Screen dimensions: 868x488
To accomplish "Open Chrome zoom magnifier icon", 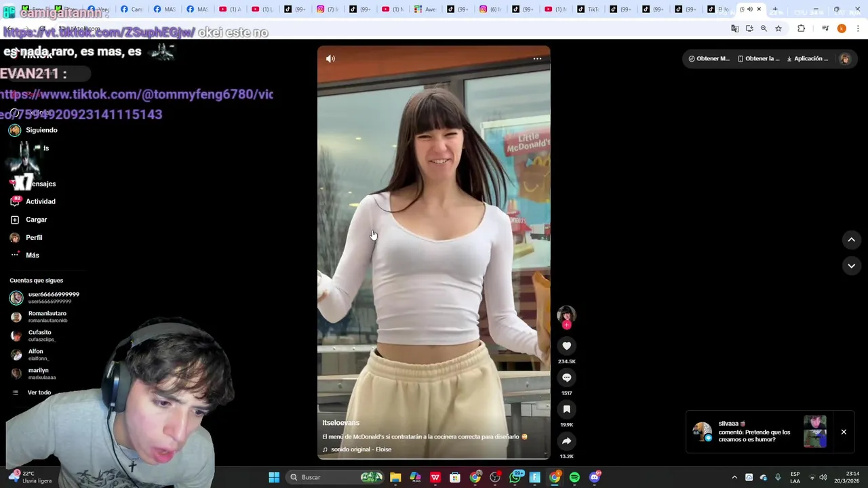I will (764, 28).
